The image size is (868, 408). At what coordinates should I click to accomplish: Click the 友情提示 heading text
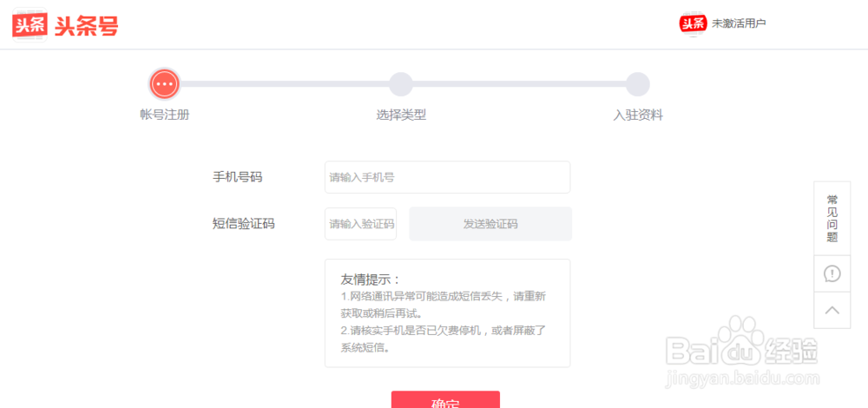371,279
